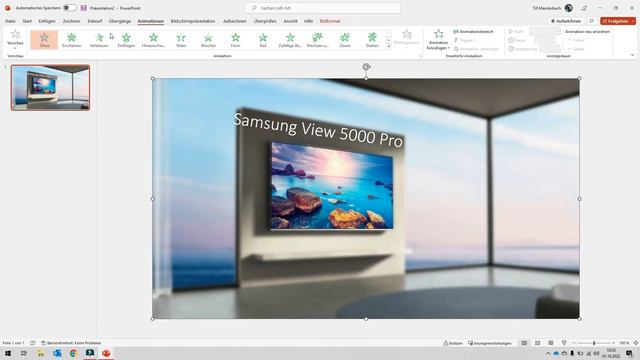Open the Bildformat contextual tab
Image resolution: width=640 pixels, height=360 pixels.
pyautogui.click(x=330, y=21)
